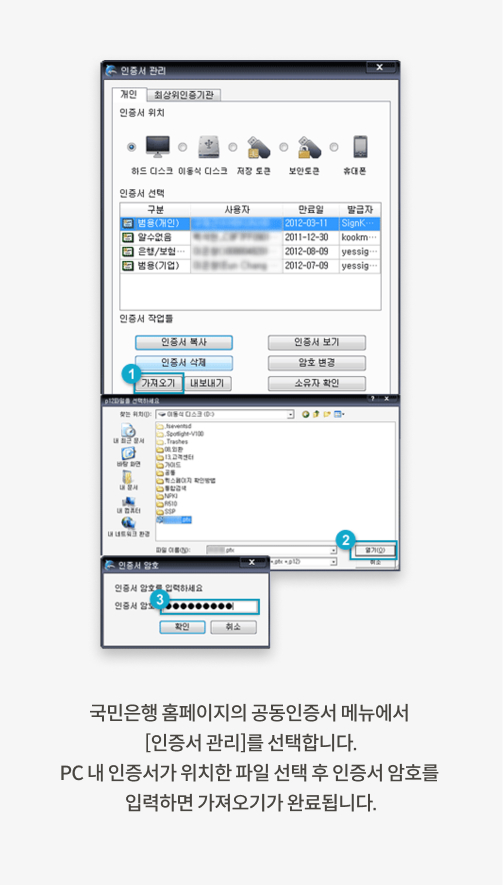This screenshot has height=885, width=503.
Task: Click the 범용(개인) certificate row icon
Action: (128, 223)
